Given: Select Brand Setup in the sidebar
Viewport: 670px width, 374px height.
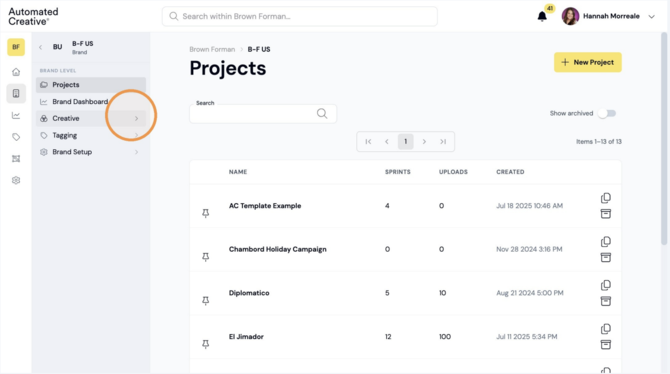Looking at the screenshot, I should point(91,152).
